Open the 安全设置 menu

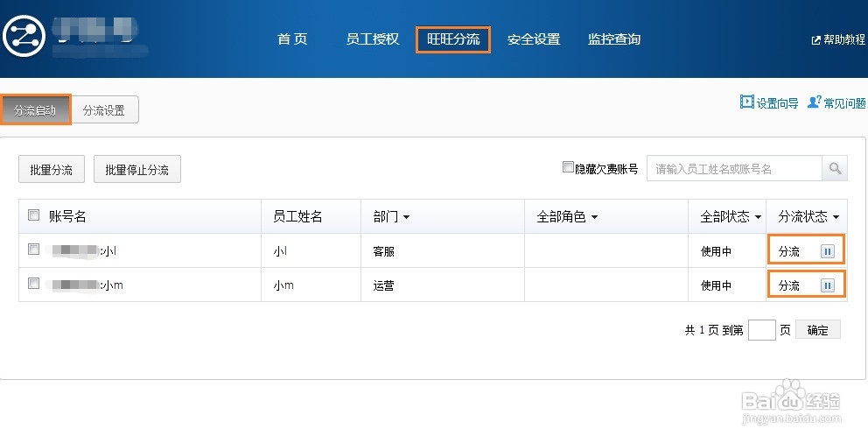coord(534,39)
